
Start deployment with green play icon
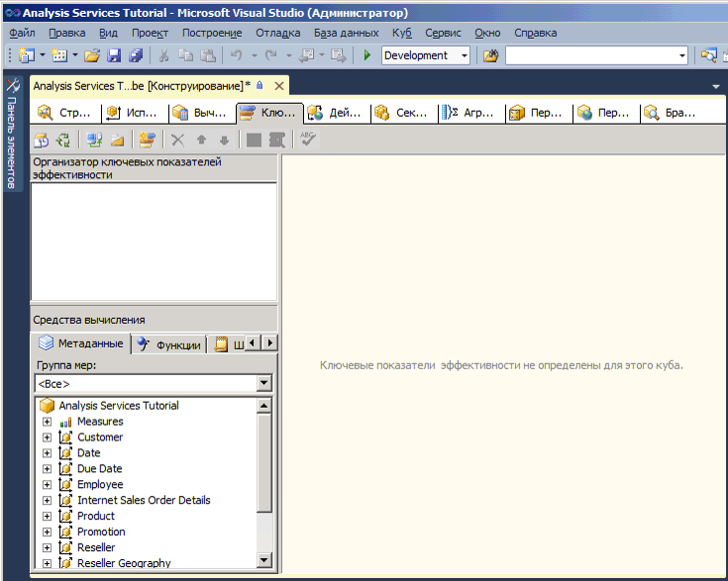click(366, 55)
